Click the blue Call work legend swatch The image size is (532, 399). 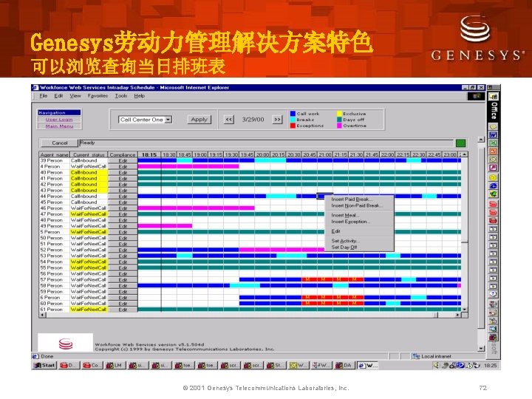point(293,113)
